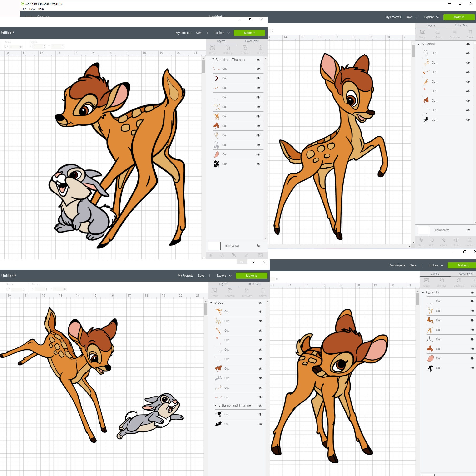Open Explore dropdown in 8_Bambi and Thumper window

[x=224, y=275]
